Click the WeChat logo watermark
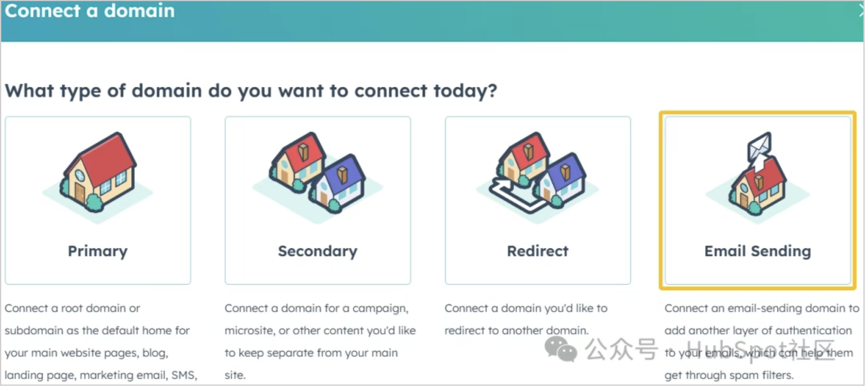868x389 pixels. tap(561, 349)
